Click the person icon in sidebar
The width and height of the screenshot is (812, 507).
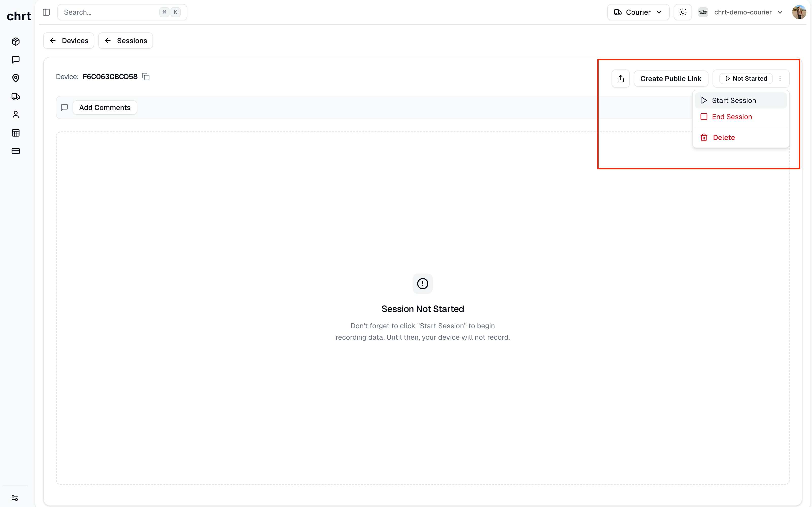coord(16,115)
